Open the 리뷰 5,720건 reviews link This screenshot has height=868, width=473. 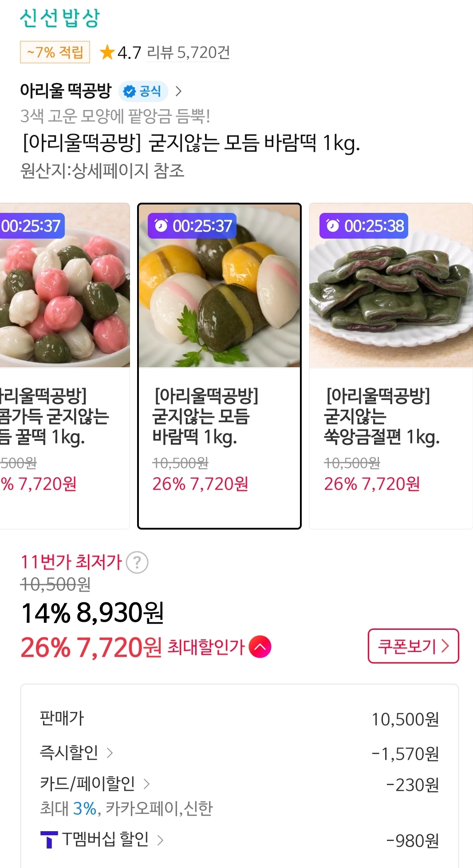point(188,52)
